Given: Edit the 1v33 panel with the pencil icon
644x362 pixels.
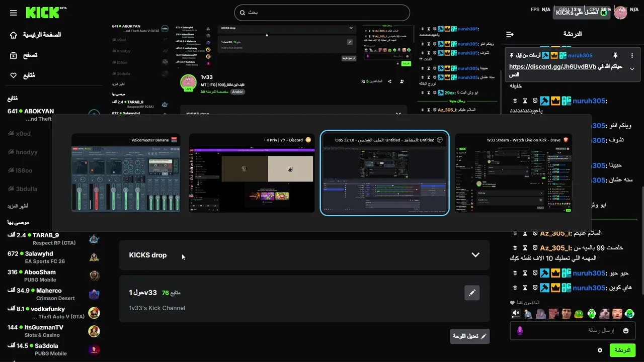Looking at the screenshot, I should [472, 293].
